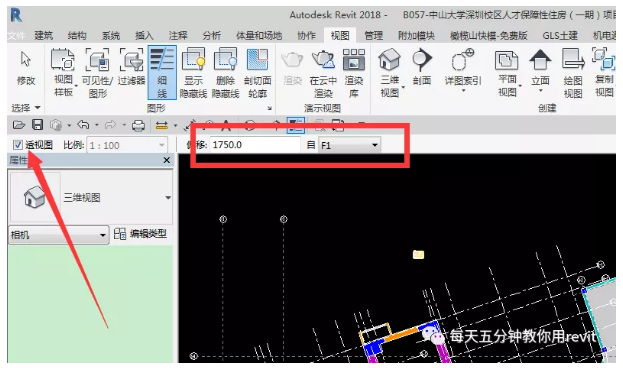
Task: Open the redo history dropdown arrow
Action: click(x=124, y=126)
